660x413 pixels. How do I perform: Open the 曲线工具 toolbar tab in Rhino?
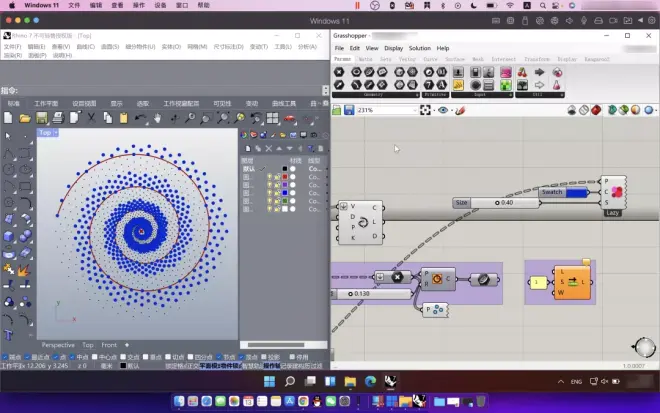point(284,103)
